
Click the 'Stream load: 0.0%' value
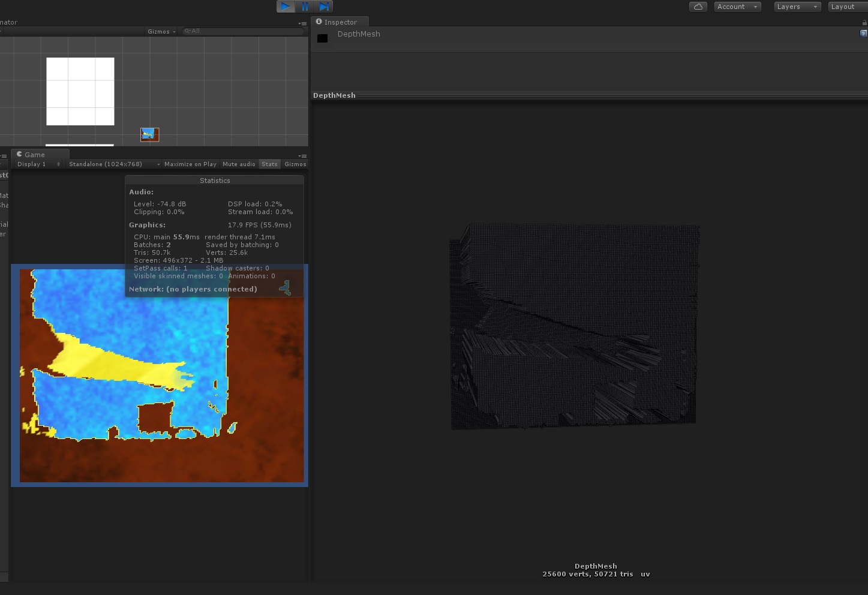click(260, 212)
